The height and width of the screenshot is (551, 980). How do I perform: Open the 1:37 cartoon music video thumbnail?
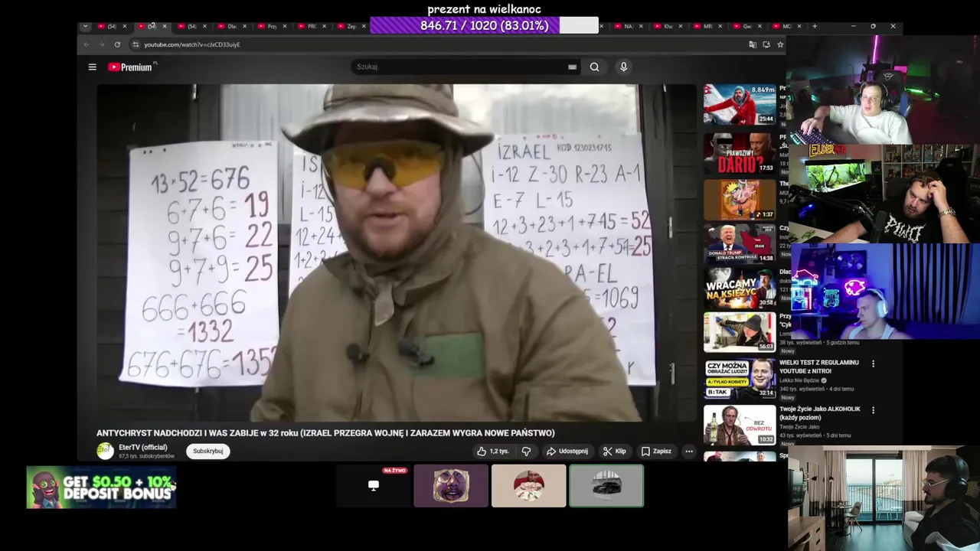[740, 200]
